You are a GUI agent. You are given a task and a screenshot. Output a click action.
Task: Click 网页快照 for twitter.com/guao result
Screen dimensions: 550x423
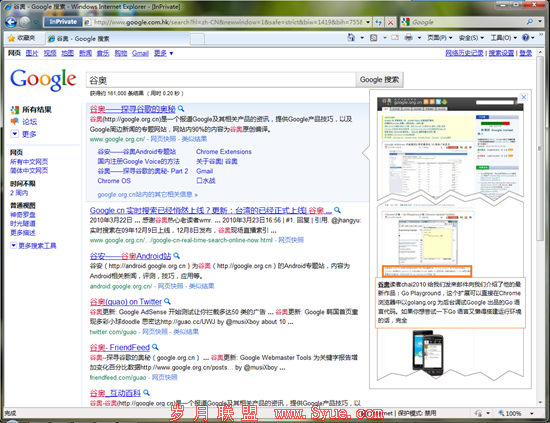click(x=155, y=331)
